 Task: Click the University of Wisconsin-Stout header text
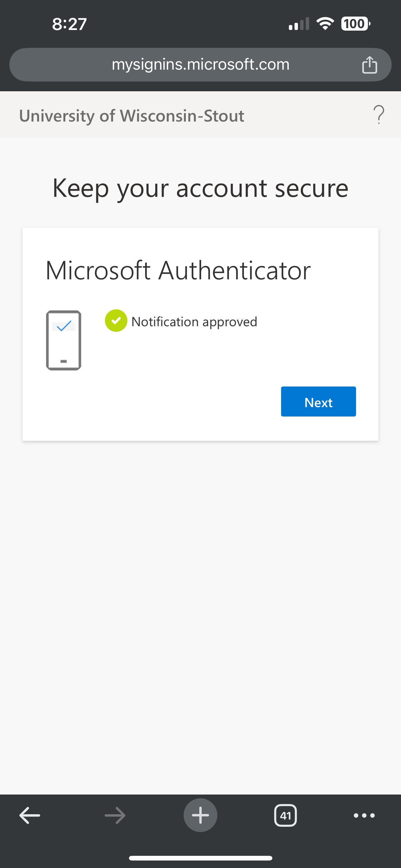[132, 116]
